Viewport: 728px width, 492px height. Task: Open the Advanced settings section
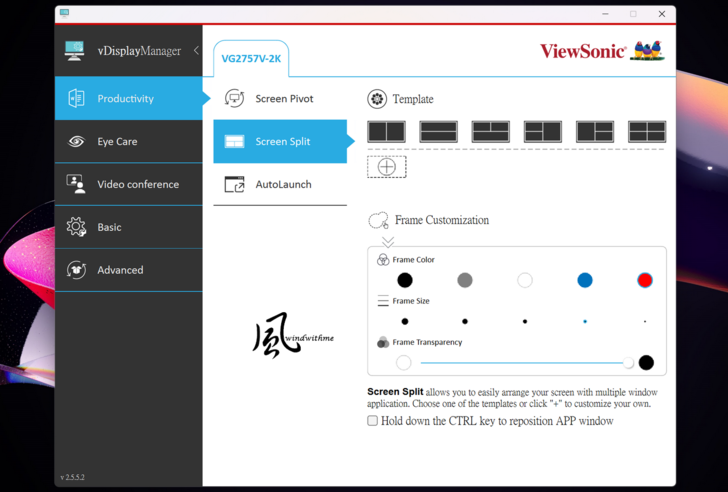coord(129,270)
